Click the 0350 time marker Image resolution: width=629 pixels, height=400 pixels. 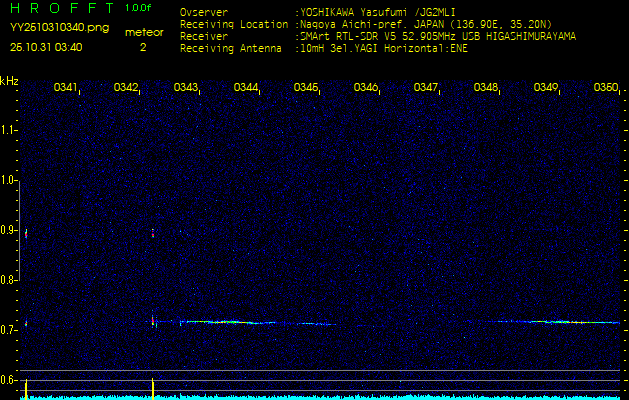pyautogui.click(x=605, y=88)
